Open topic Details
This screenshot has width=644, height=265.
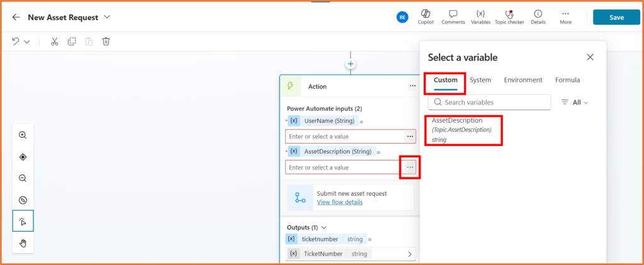pos(538,17)
